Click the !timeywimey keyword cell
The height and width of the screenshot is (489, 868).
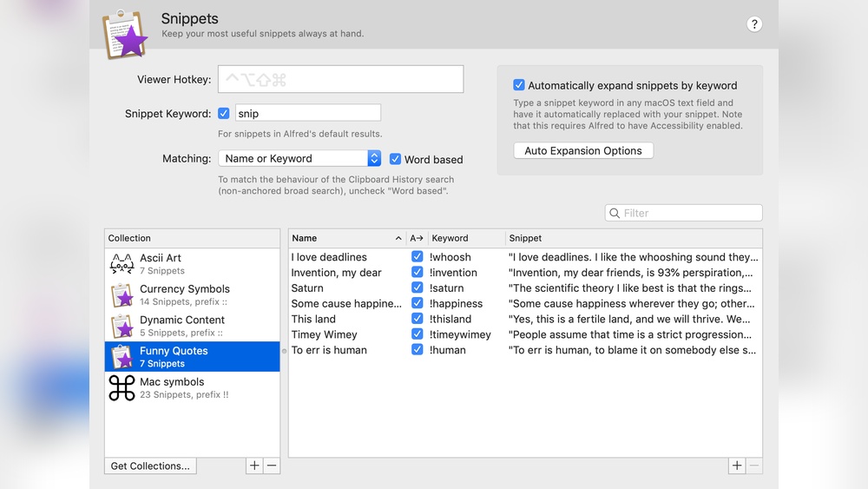coord(460,334)
